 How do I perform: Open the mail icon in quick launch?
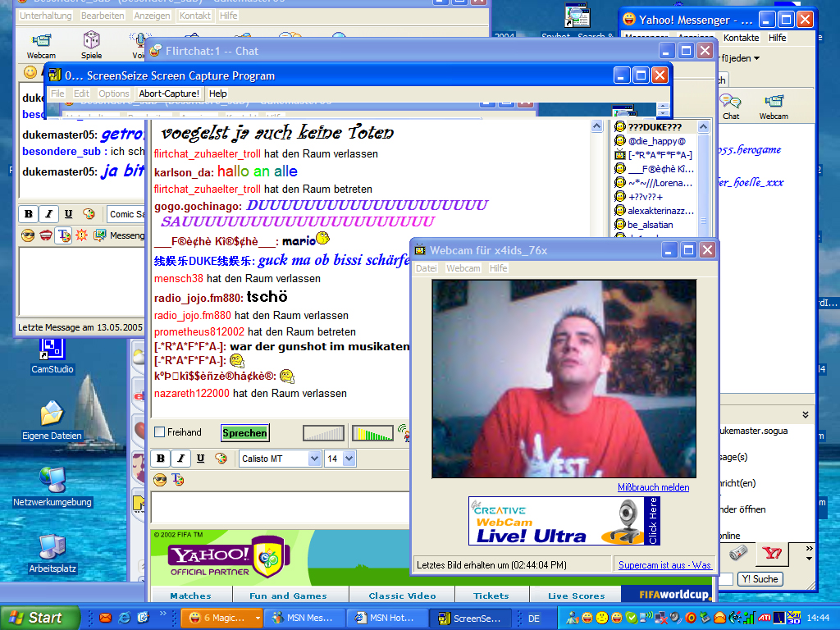[x=106, y=618]
